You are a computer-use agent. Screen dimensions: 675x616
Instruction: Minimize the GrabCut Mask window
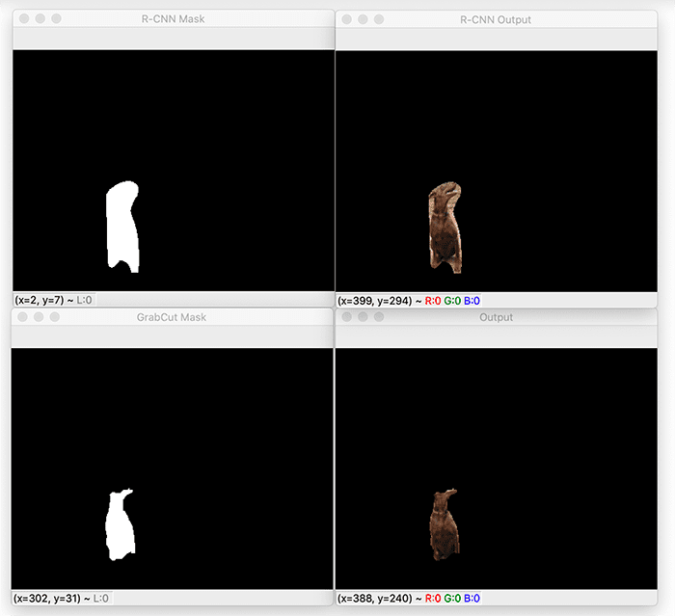pyautogui.click(x=39, y=316)
